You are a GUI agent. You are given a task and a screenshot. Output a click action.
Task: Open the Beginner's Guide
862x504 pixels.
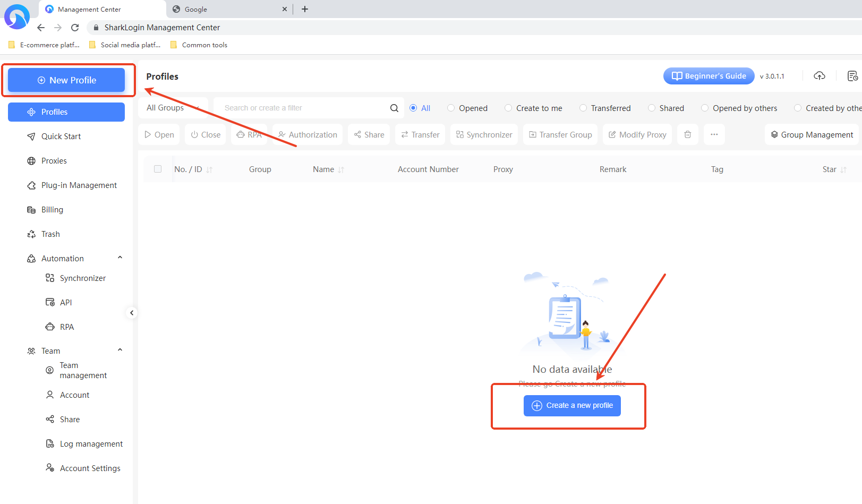709,76
